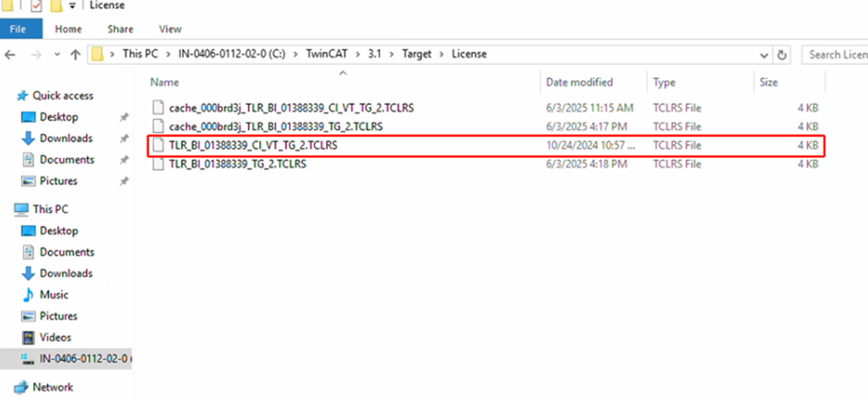Open Quick Access Toolbar customize dropdown

coord(72,6)
